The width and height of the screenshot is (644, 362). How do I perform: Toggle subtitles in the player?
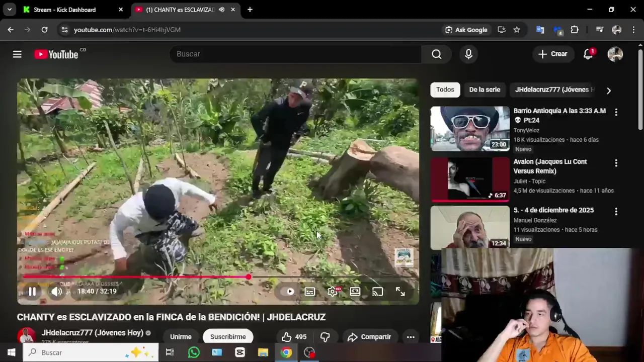click(x=309, y=292)
